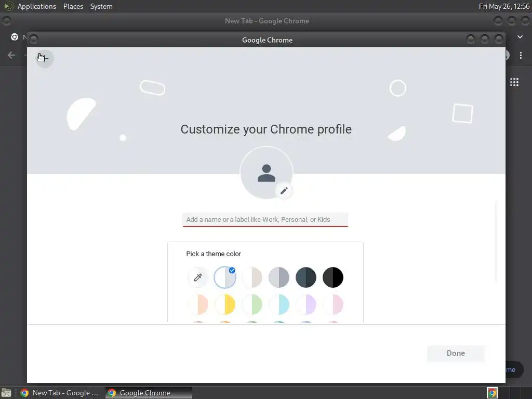Open the Places menu
The height and width of the screenshot is (399, 532).
pos(73,6)
